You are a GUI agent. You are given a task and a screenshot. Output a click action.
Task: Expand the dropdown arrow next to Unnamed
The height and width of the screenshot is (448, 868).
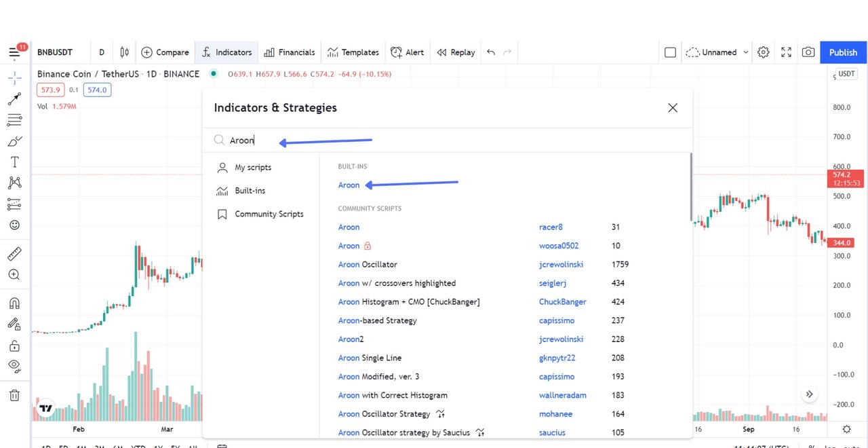pos(746,52)
